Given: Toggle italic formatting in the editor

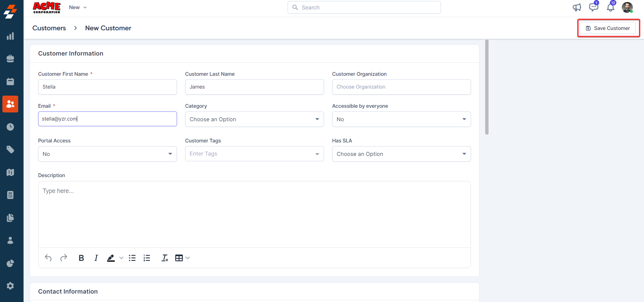Looking at the screenshot, I should [96, 258].
